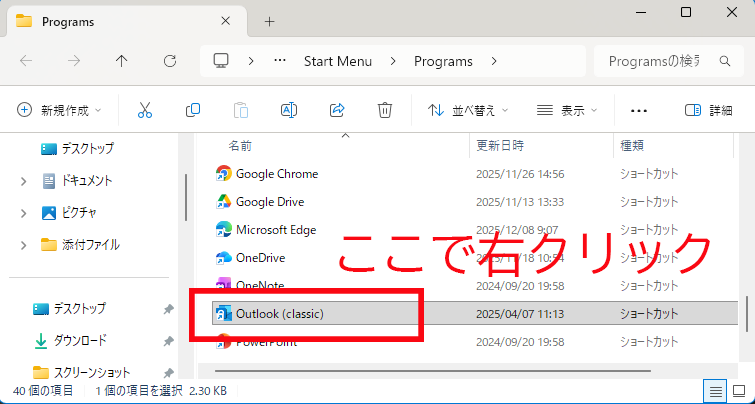The image size is (755, 404).
Task: Select ピクチャ in navigation pane
Action: [69, 213]
